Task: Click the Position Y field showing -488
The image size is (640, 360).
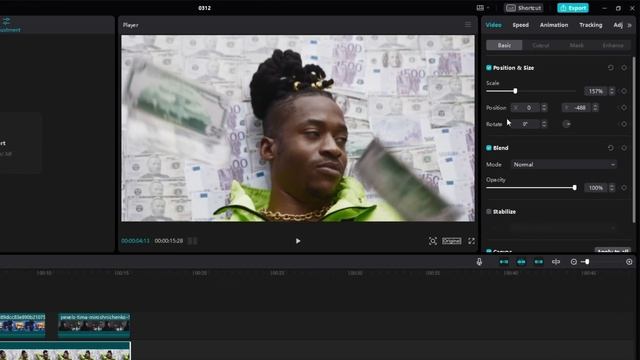Action: 577,108
